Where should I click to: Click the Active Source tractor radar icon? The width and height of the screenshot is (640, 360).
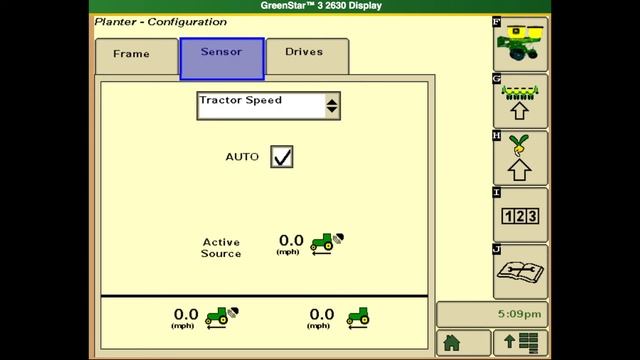(327, 244)
